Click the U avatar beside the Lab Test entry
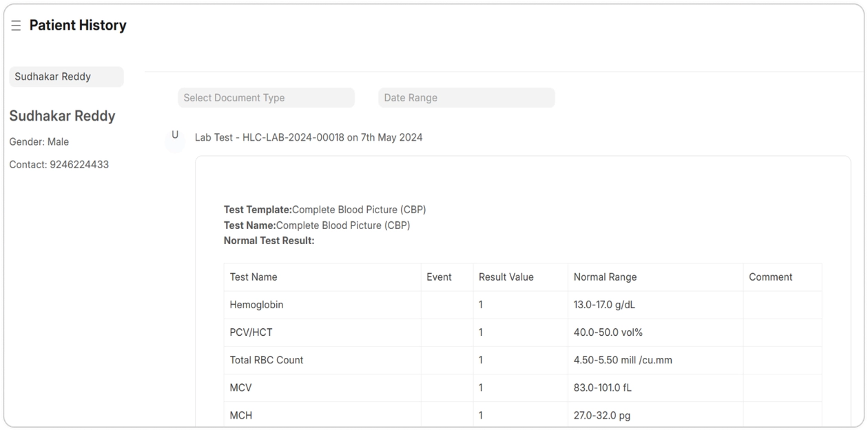The width and height of the screenshot is (868, 431). (175, 135)
